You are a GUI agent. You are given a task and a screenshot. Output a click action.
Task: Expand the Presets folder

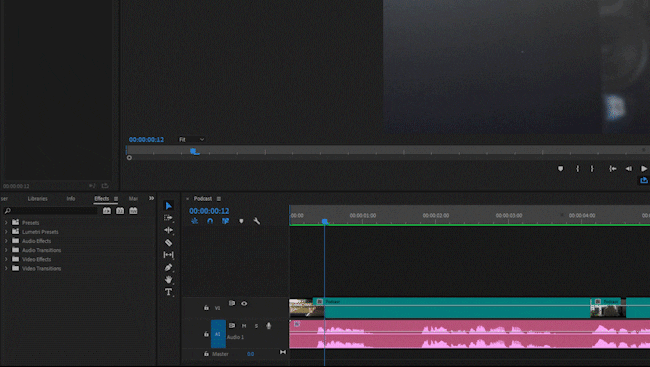(6, 223)
